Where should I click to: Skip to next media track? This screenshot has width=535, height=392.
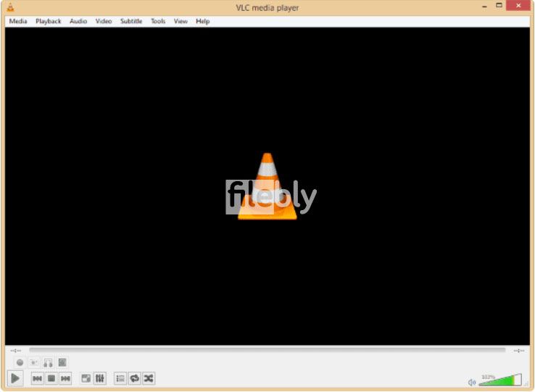point(65,378)
